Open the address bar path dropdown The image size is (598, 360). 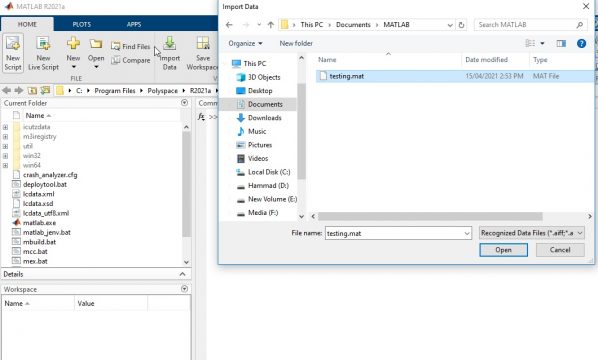(x=450, y=25)
